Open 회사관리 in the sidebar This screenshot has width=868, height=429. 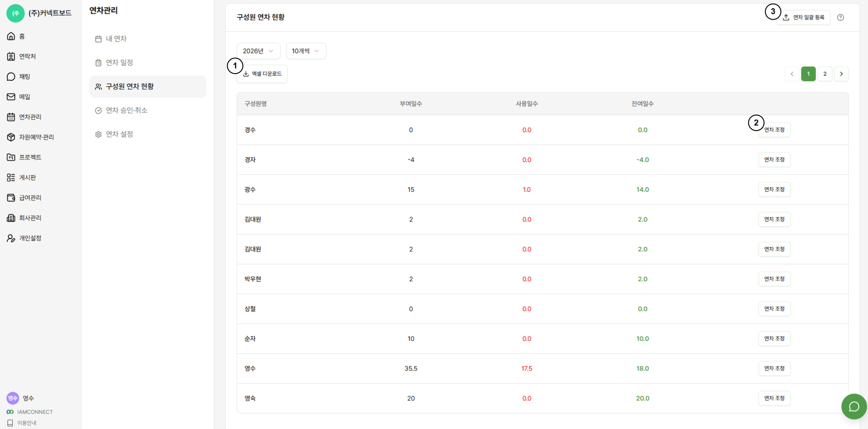(24, 218)
